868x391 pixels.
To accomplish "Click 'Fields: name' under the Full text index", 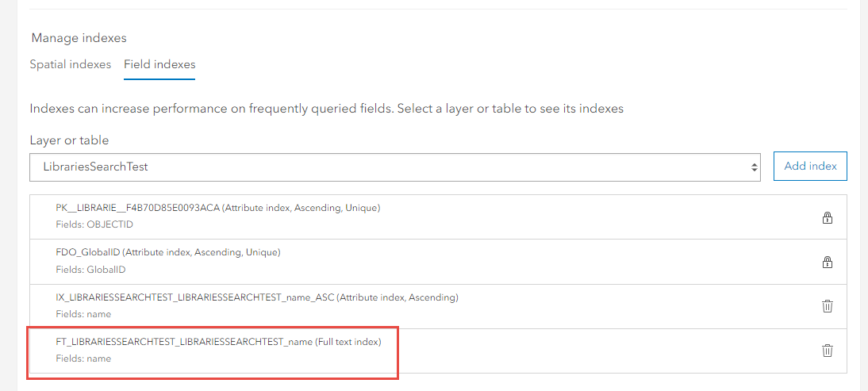I will 83,358.
